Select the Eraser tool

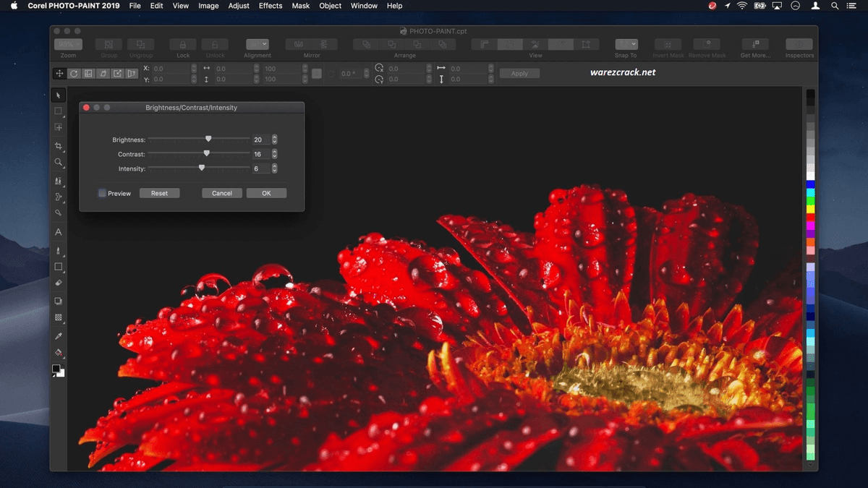point(59,284)
